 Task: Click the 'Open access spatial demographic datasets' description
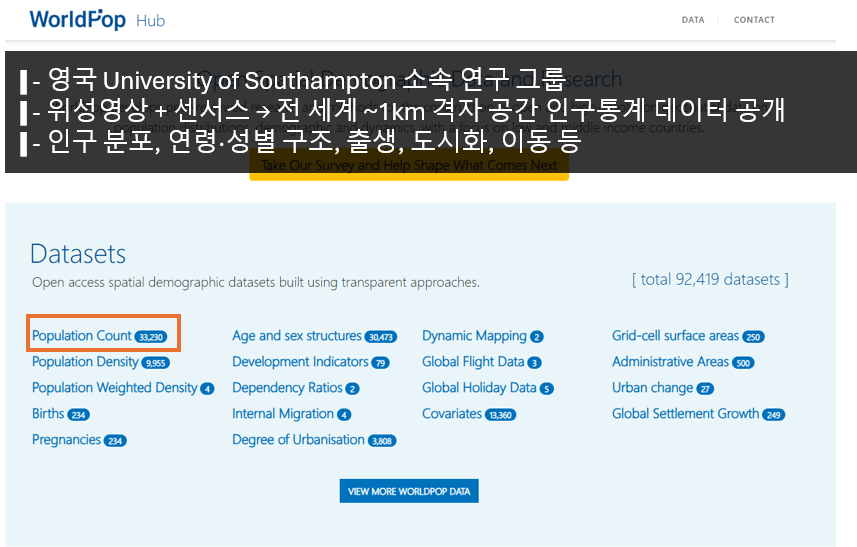(256, 283)
